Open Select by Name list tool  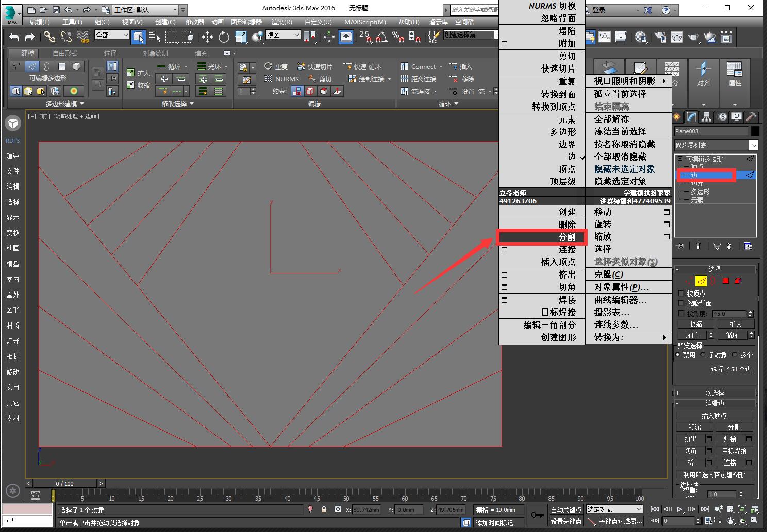(154, 37)
